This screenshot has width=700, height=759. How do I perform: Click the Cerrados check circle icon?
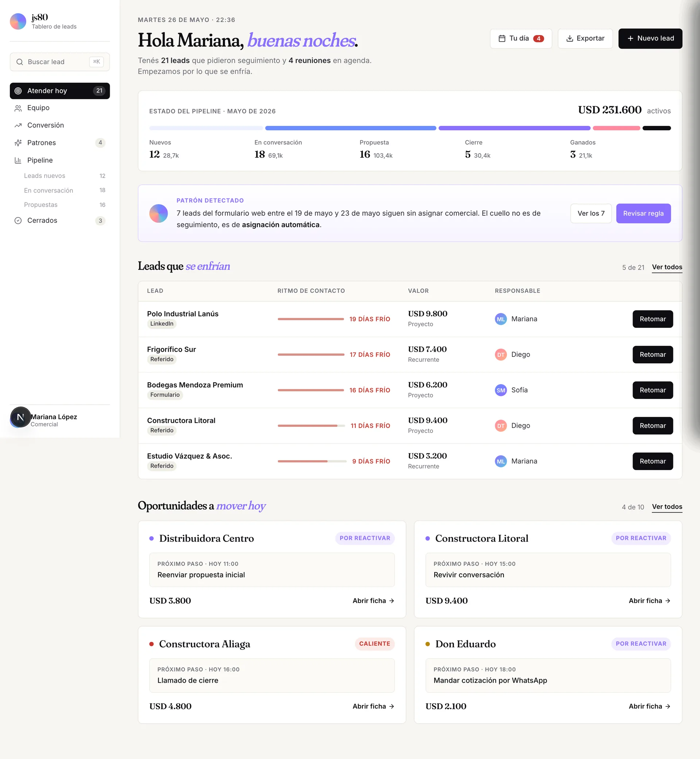18,221
